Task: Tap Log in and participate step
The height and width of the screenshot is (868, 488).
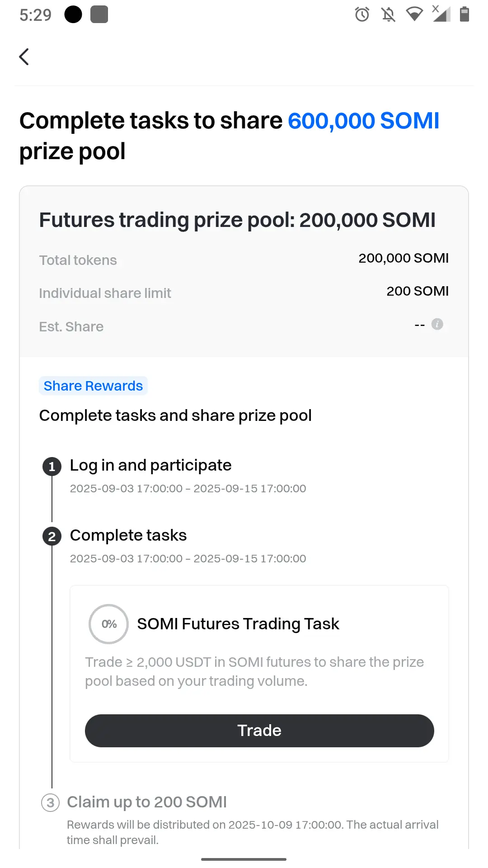Action: pos(150,465)
